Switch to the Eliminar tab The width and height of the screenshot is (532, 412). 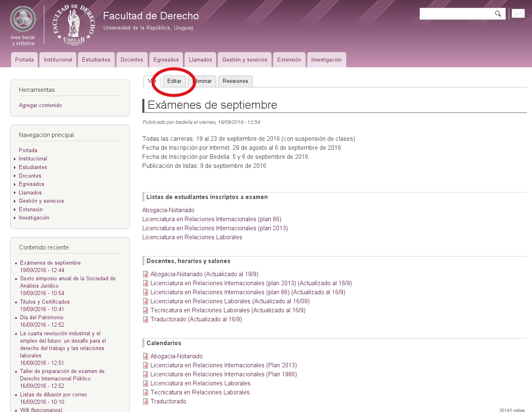tap(202, 81)
